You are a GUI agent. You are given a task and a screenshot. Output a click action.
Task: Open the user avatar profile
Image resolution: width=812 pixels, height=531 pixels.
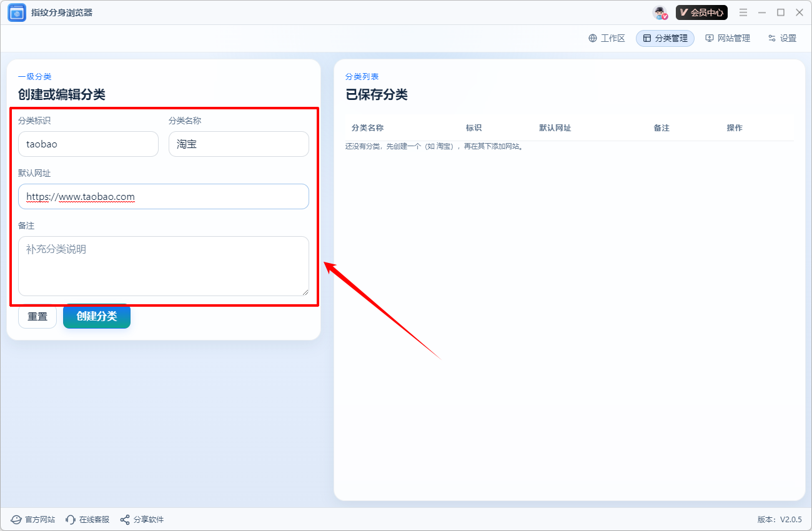pos(660,12)
